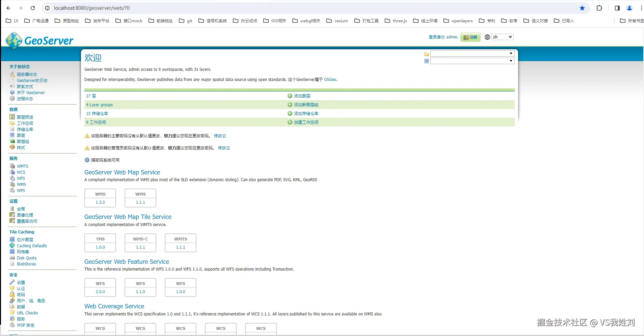Click the GeoServer log icon

tap(12, 80)
